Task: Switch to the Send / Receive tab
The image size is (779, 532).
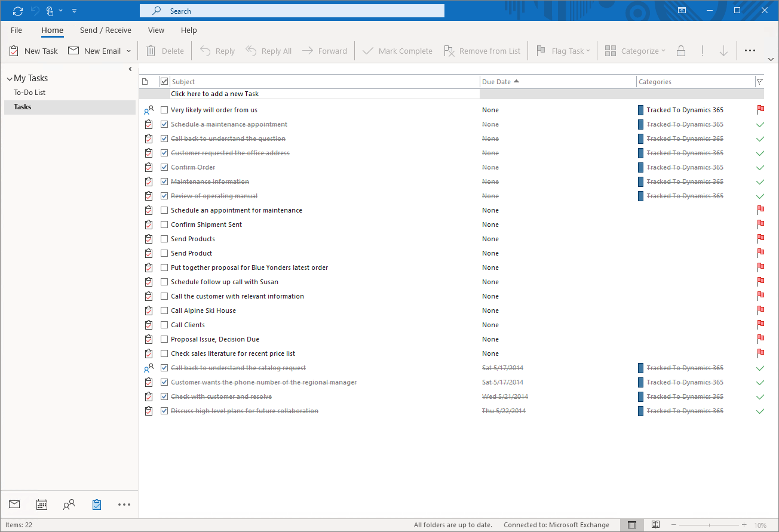Action: (x=105, y=30)
